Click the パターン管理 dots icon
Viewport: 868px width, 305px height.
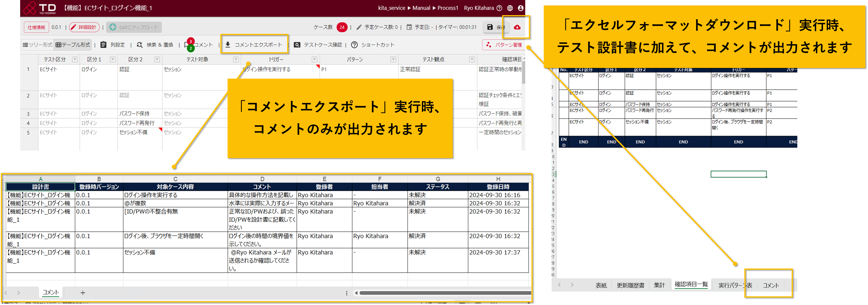[x=489, y=45]
